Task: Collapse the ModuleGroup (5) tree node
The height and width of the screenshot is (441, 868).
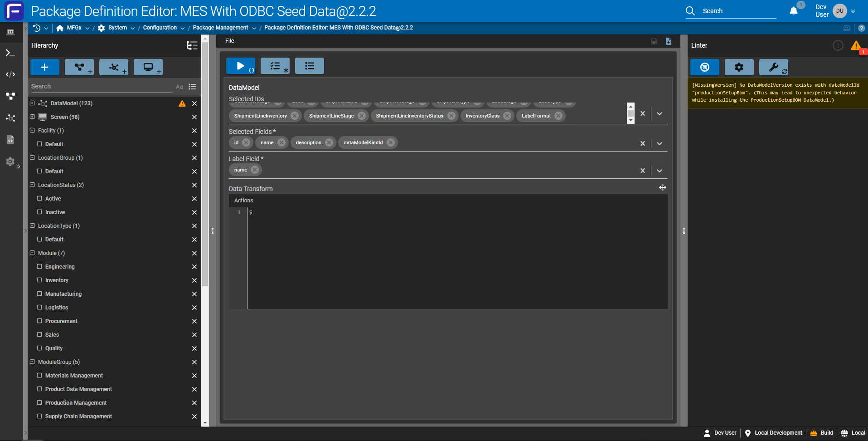Action: (32, 362)
